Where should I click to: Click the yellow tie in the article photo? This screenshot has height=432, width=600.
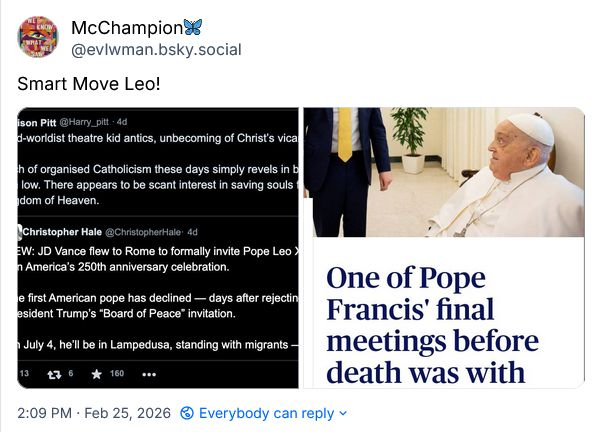pos(344,133)
